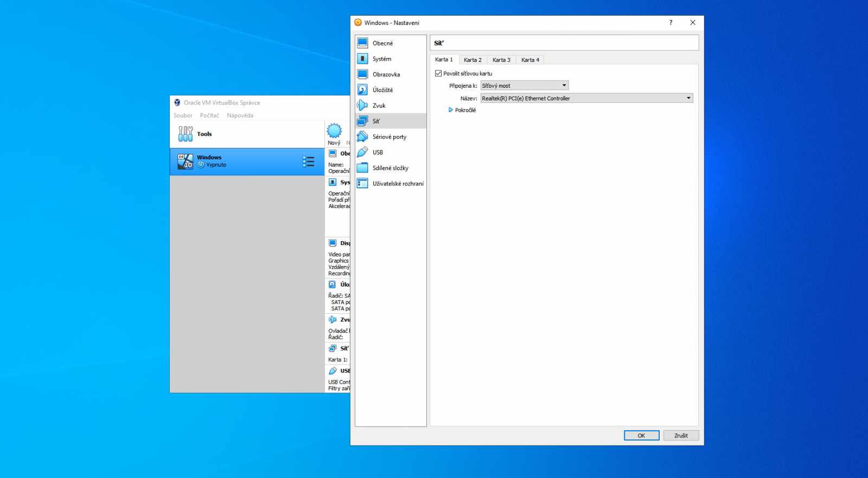The width and height of the screenshot is (868, 478).
Task: Click the Nový starburst toolbar icon
Action: [334, 131]
